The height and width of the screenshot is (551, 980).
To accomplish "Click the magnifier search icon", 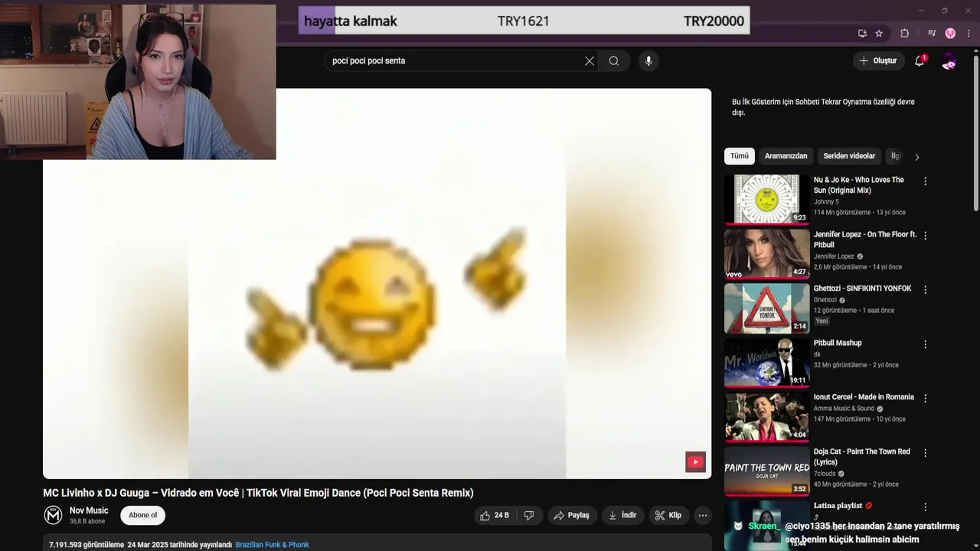I will point(614,61).
